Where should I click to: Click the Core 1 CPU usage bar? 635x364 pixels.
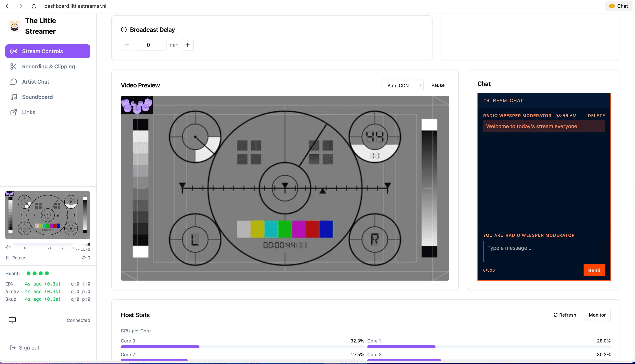[489, 347]
